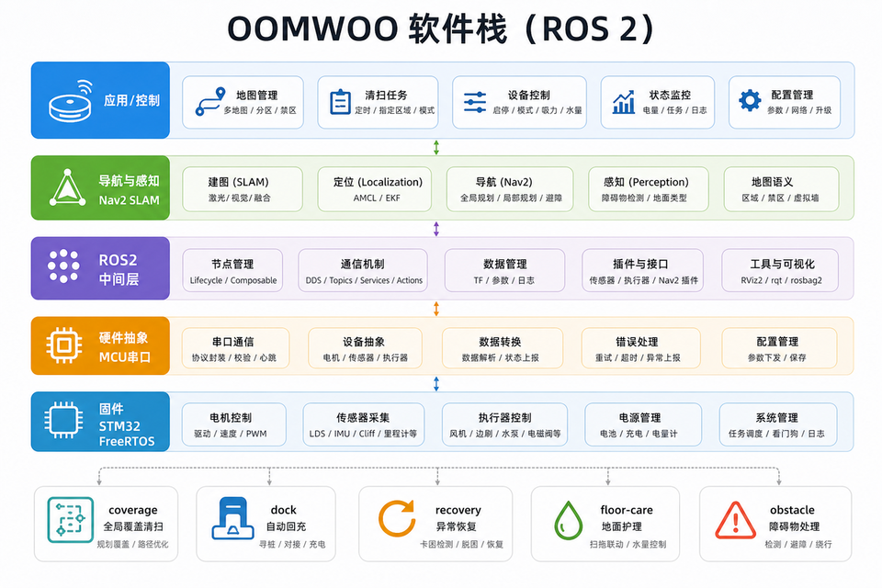Select the 固件 STM32 FreeRTOS label
Screen dimensions: 882x588
(127, 425)
